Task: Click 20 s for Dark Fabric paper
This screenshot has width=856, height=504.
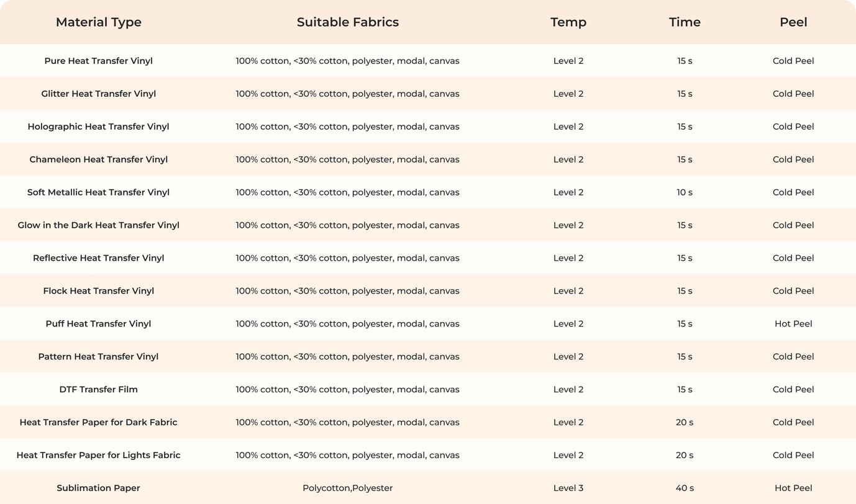Action: [x=685, y=423]
